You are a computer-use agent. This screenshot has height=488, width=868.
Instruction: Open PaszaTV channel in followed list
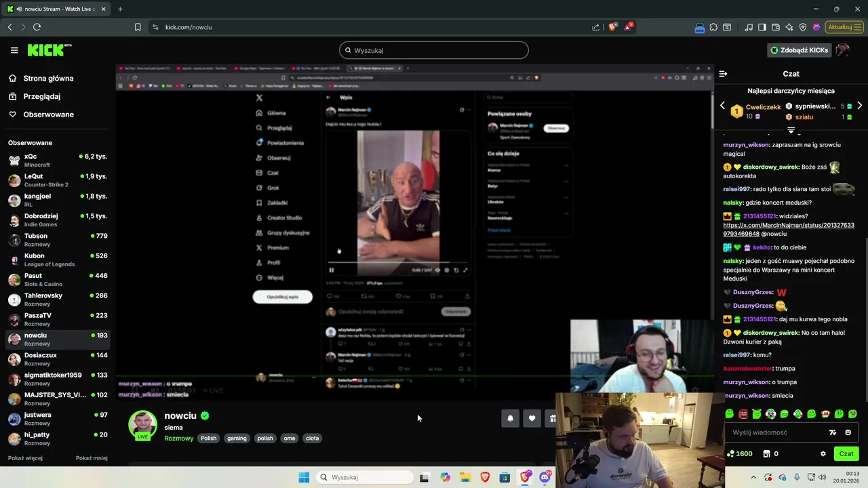(57, 319)
